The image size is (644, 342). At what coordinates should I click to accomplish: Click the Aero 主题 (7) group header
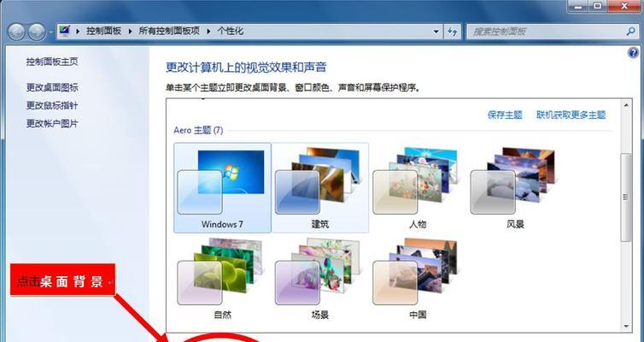(198, 130)
